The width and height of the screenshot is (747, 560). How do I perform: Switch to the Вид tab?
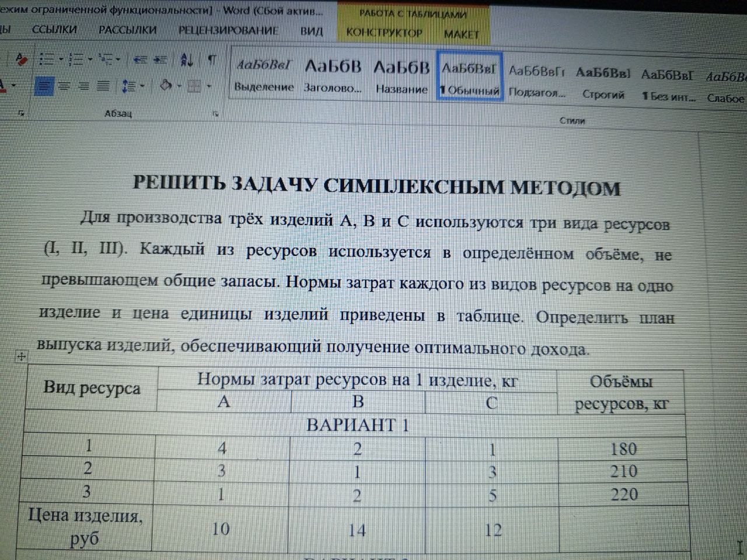[x=312, y=31]
